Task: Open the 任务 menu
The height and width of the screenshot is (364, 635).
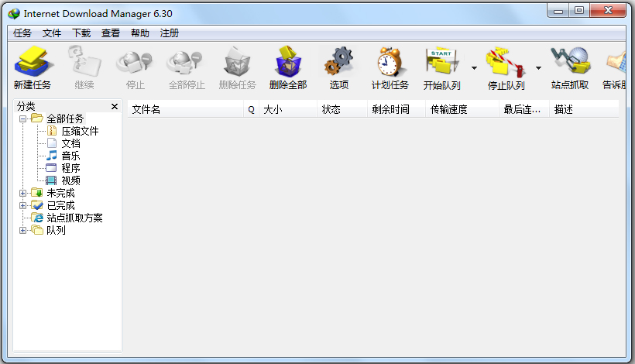Action: [x=22, y=33]
